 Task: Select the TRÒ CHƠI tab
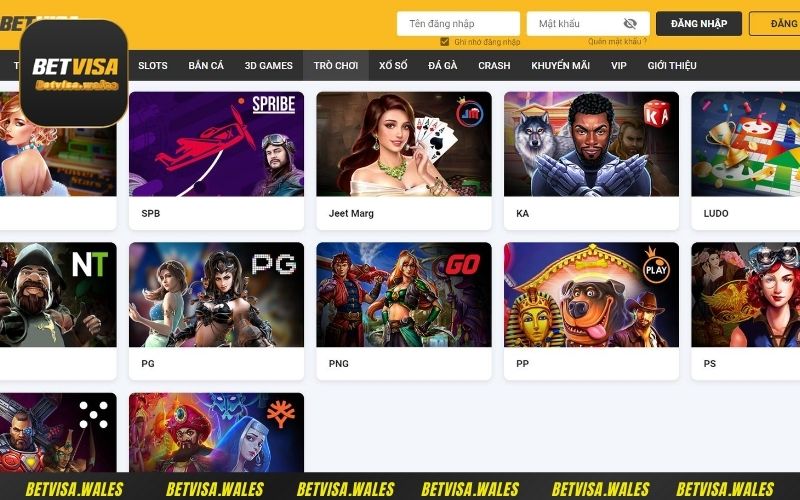point(336,65)
